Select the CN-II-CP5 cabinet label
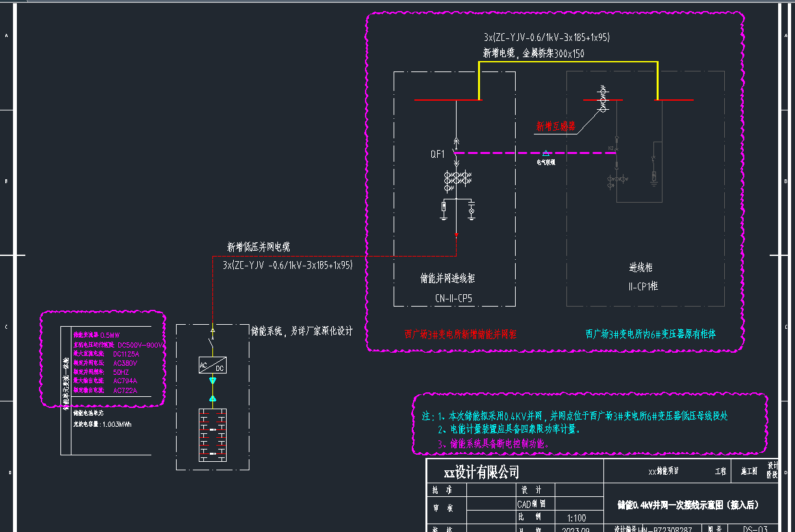The image size is (795, 532). (x=454, y=298)
